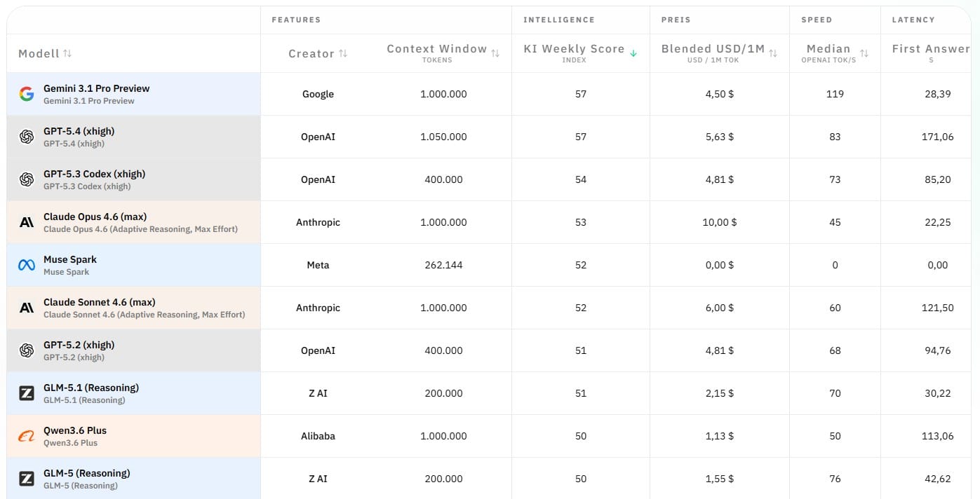Sort the table by Modell column arrows
Image resolution: width=980 pixels, height=499 pixels.
click(67, 53)
